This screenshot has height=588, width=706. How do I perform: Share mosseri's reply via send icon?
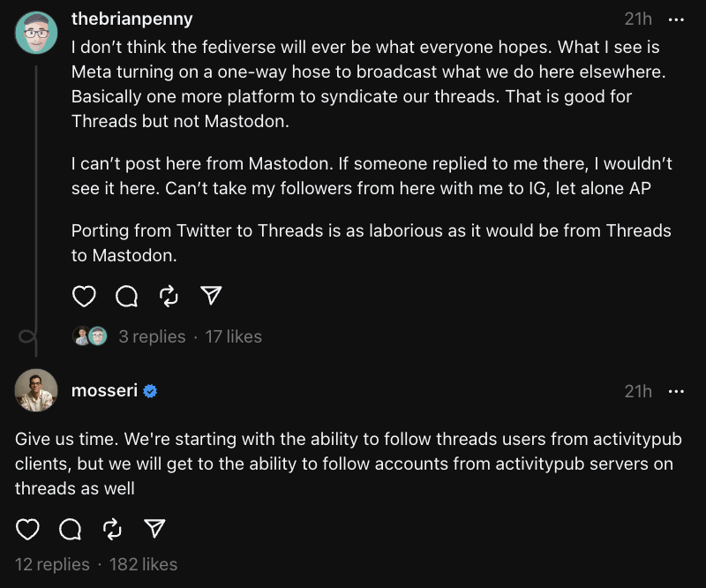pos(155,529)
